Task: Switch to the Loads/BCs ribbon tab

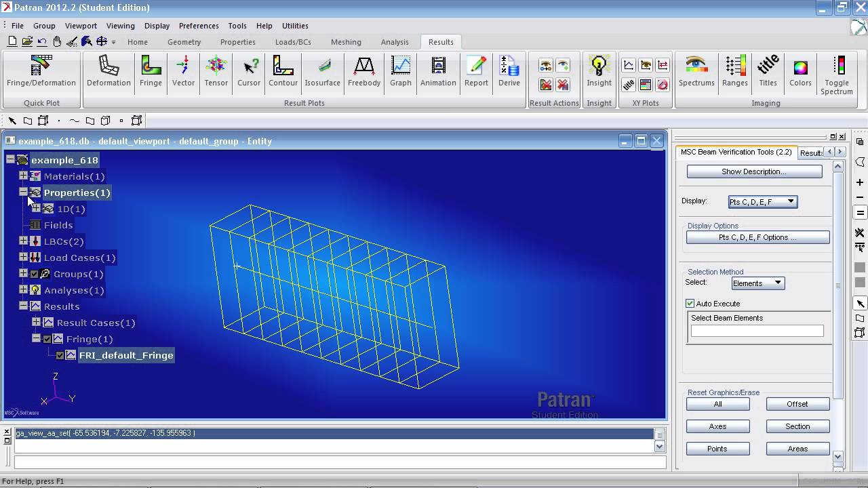Action: tap(293, 42)
